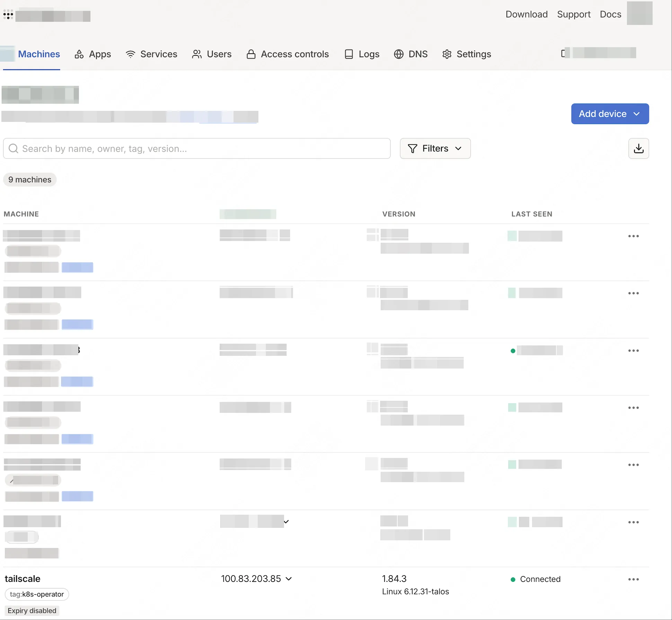Open the Docs link
This screenshot has height=620, width=672.
click(x=610, y=14)
